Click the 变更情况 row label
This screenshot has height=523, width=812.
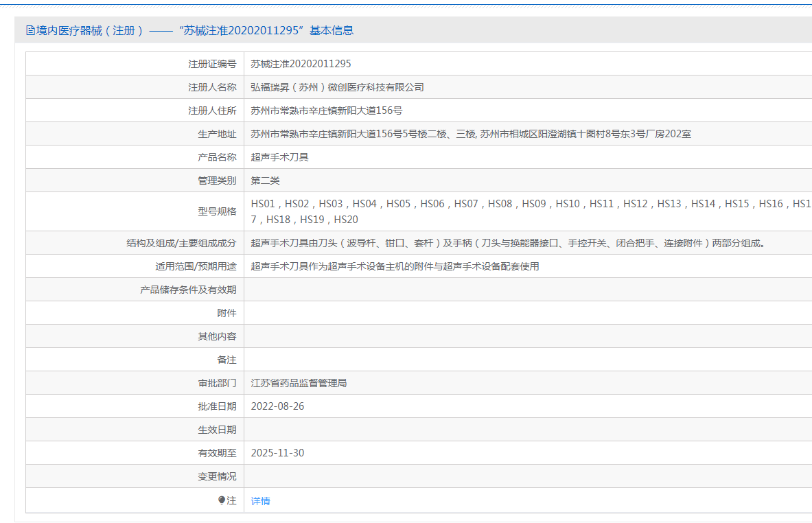[217, 476]
